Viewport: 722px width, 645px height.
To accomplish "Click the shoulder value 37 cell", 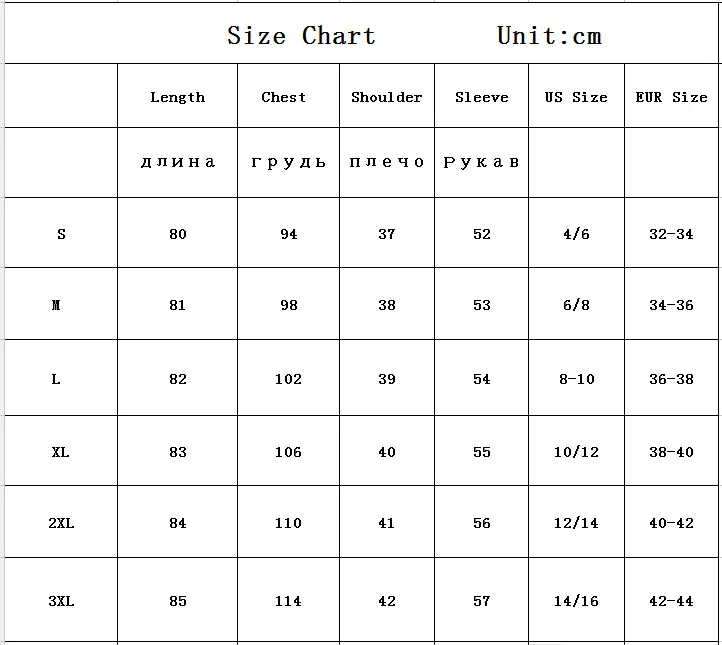I will click(387, 233).
